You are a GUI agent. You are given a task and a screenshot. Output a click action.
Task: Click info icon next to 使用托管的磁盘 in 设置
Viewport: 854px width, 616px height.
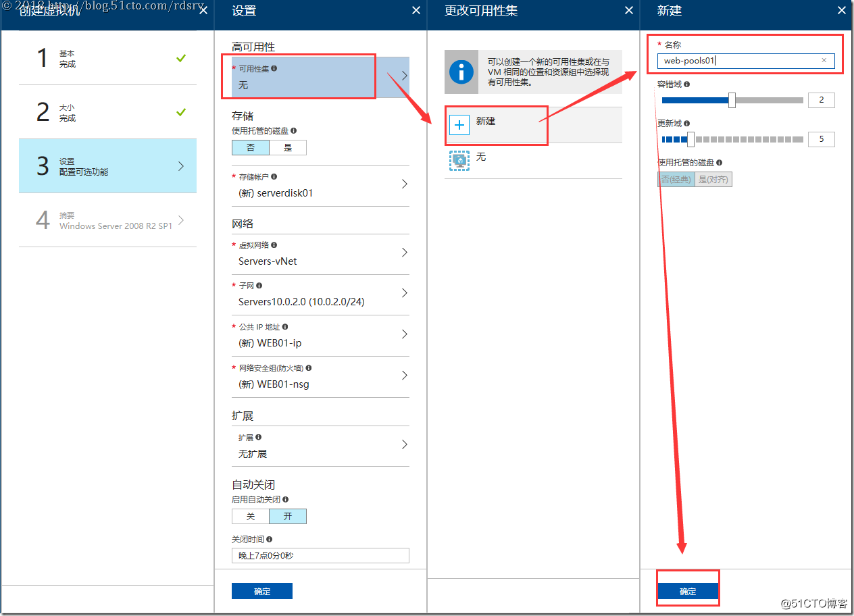(x=293, y=131)
